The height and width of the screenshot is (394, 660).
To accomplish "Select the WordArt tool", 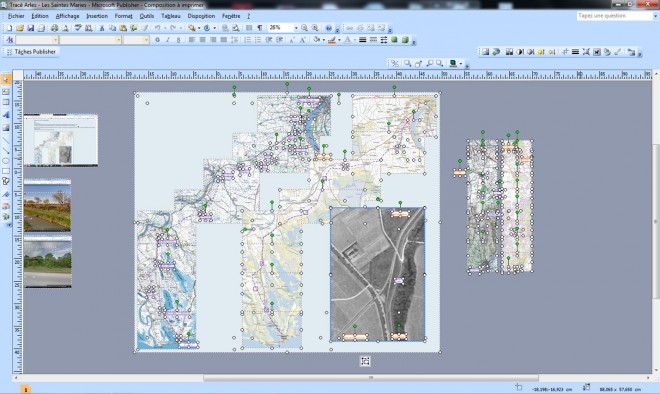I will click(x=6, y=114).
